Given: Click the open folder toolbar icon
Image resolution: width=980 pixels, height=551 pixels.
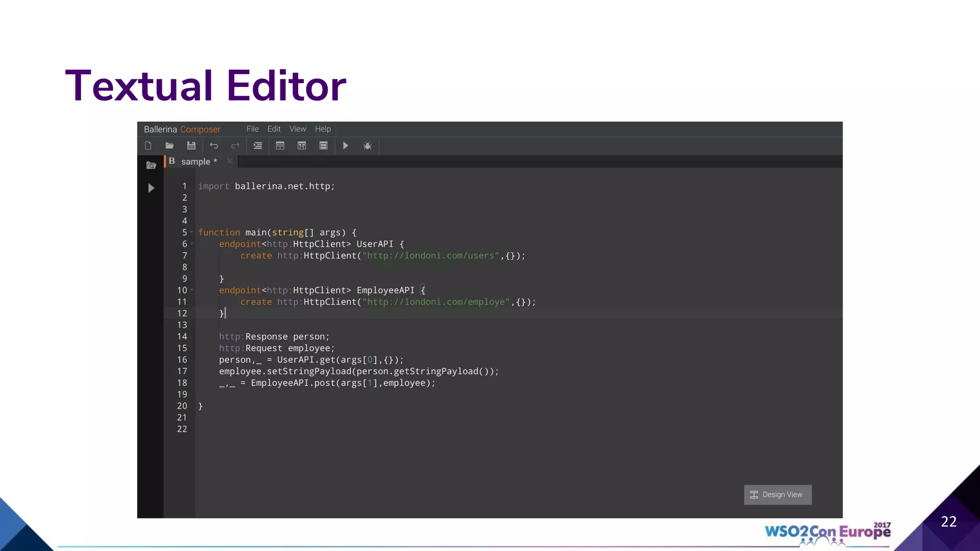Looking at the screenshot, I should point(169,146).
